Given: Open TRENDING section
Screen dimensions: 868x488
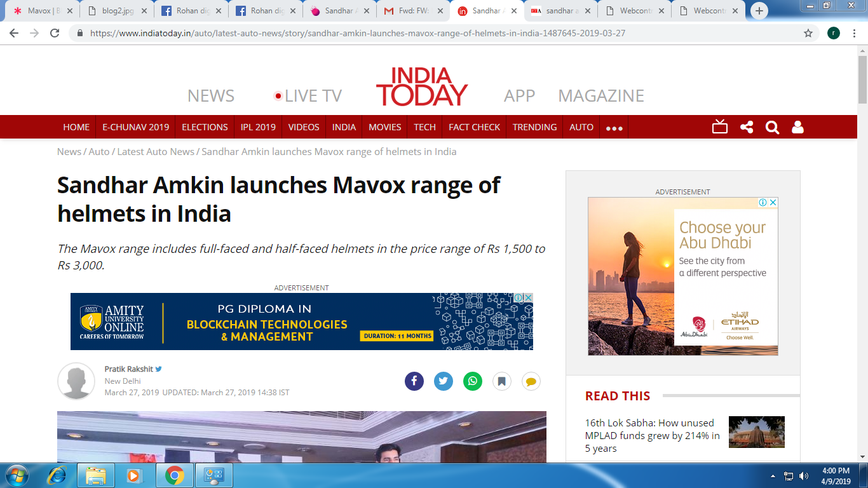Looking at the screenshot, I should coord(534,127).
